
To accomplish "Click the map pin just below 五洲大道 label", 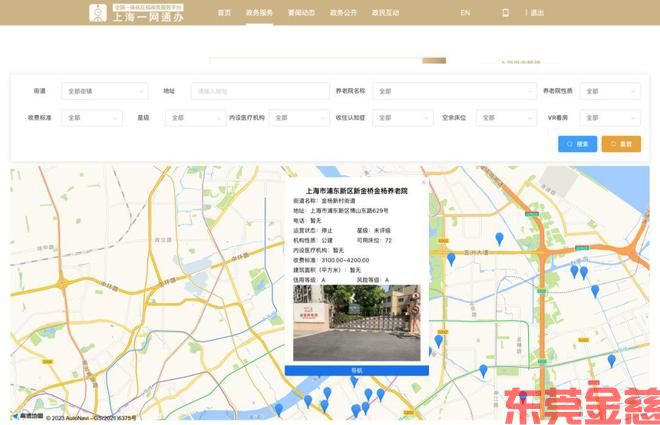I will tap(451, 258).
